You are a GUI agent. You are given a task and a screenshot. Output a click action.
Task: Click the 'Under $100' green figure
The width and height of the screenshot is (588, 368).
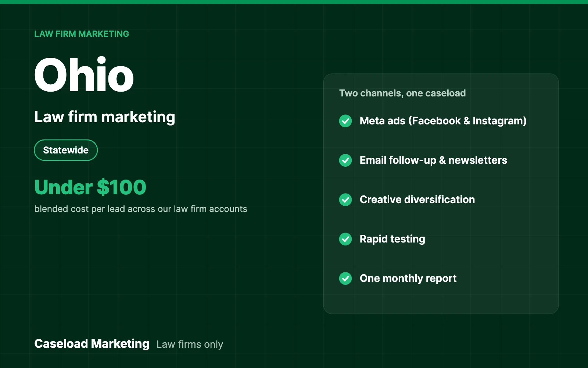(90, 187)
